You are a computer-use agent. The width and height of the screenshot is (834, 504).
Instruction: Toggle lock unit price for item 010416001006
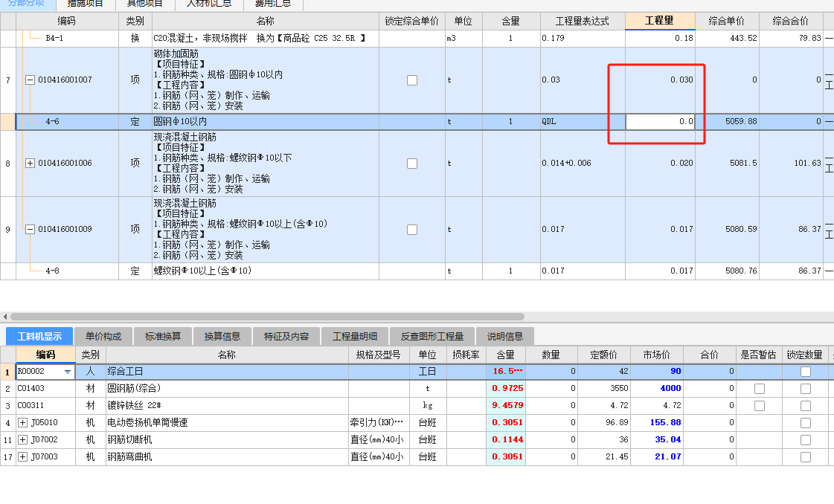412,164
